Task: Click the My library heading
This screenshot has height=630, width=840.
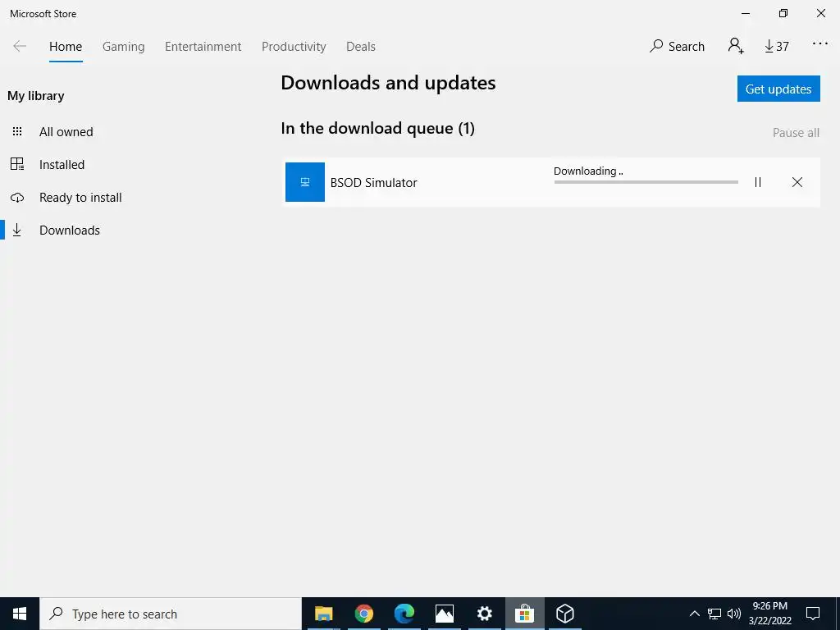Action: tap(36, 96)
